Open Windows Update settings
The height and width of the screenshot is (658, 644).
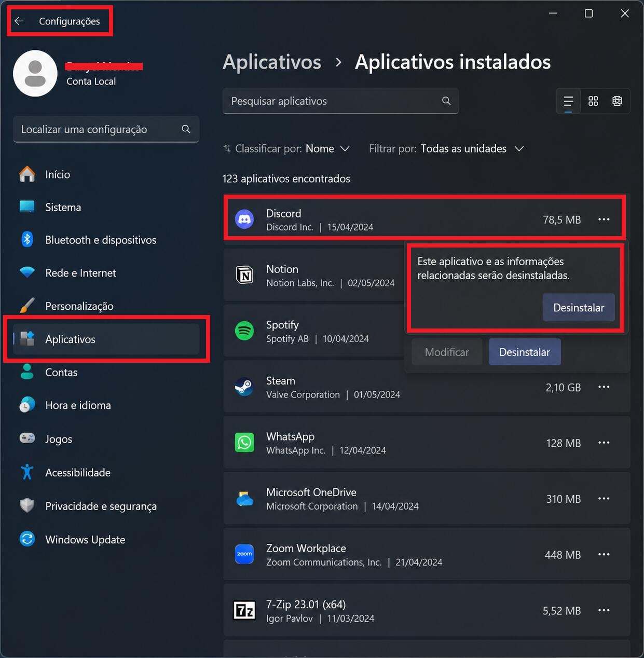tap(106, 539)
